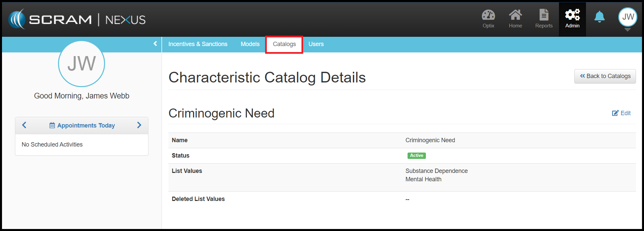Viewport: 644px width, 231px height.
Task: Click the large JW profile picture
Action: (81, 64)
